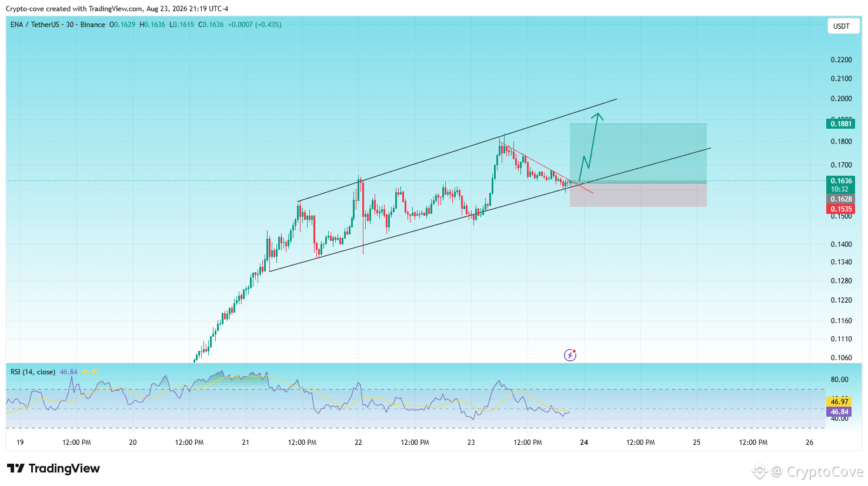Viewport: 868px width, 486px height.
Task: Click the 0.1160 price axis tick
Action: [841, 321]
